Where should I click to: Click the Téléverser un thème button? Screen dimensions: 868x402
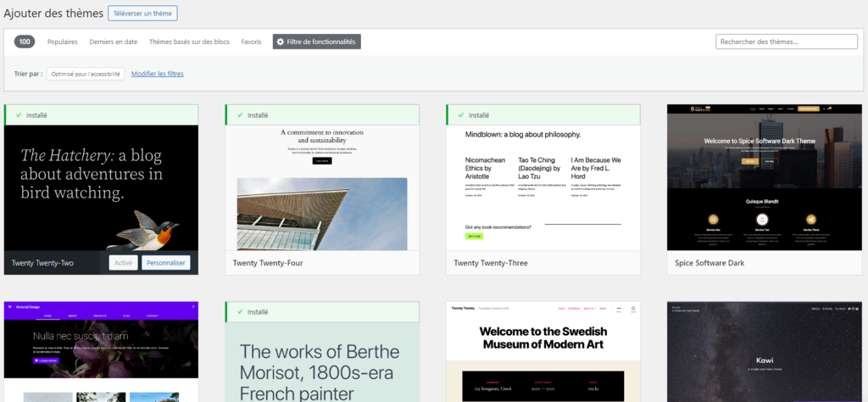click(142, 14)
